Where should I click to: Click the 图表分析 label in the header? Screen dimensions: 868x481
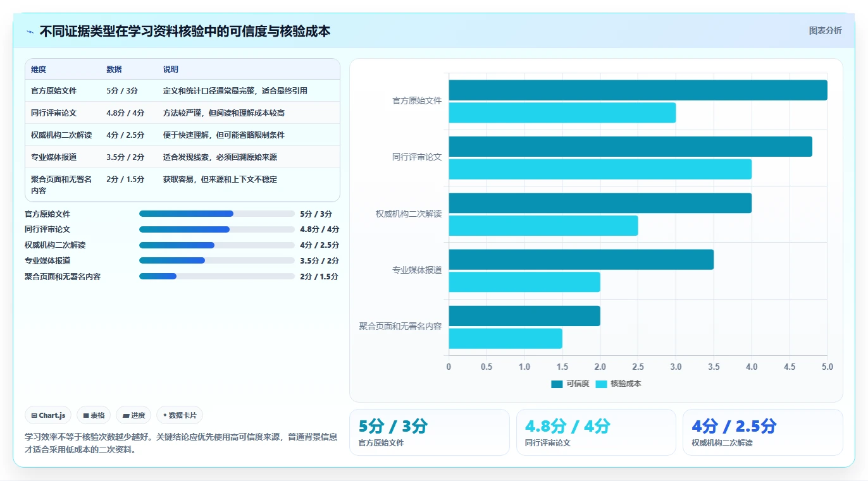click(825, 30)
